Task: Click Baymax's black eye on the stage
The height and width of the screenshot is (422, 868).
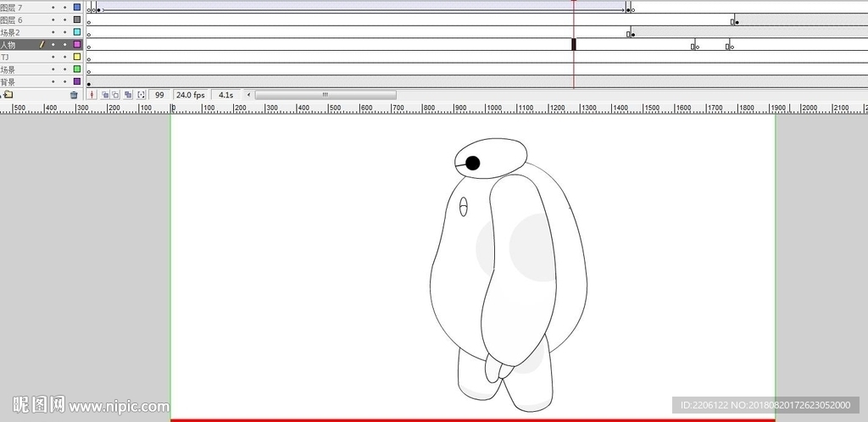Action: [472, 163]
